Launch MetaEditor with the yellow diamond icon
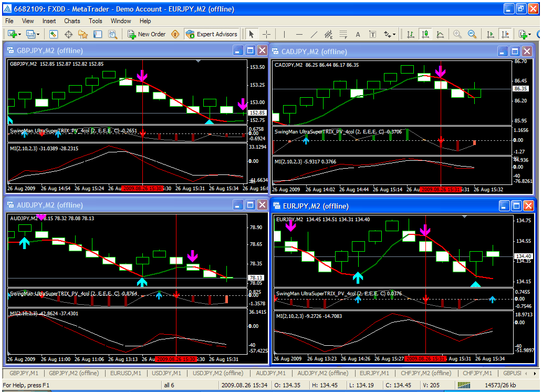Viewport: 542px width, 392px height. click(175, 34)
